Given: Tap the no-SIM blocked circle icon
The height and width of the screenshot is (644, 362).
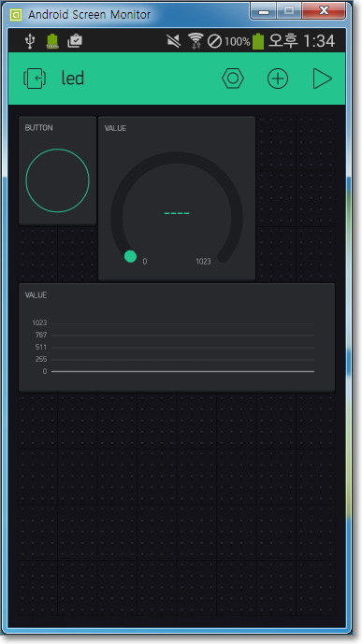Looking at the screenshot, I should click(x=214, y=41).
